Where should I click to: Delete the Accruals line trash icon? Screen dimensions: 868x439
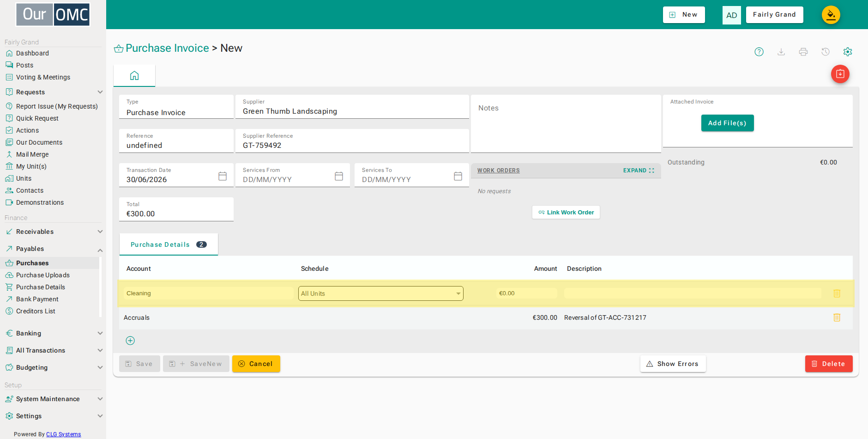click(x=837, y=317)
